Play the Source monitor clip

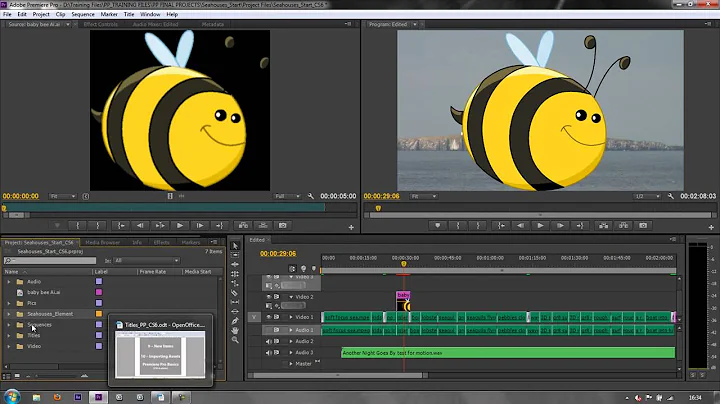180,225
